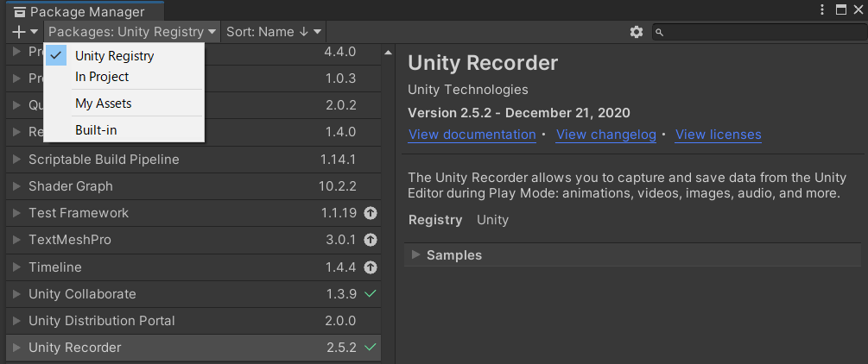Click the search magnifier icon
The image size is (868, 364).
(x=659, y=32)
